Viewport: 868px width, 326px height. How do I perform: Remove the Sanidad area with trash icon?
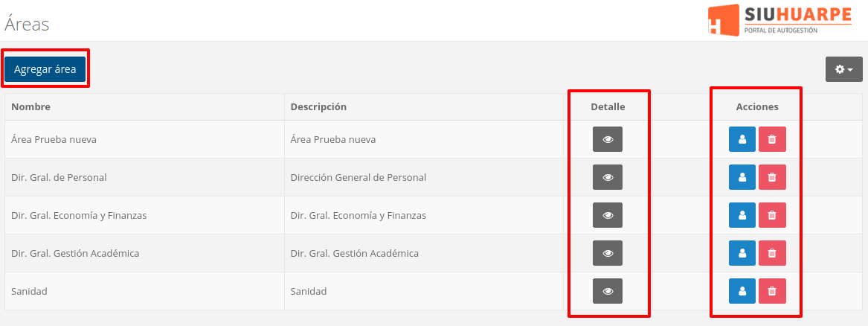tap(772, 291)
